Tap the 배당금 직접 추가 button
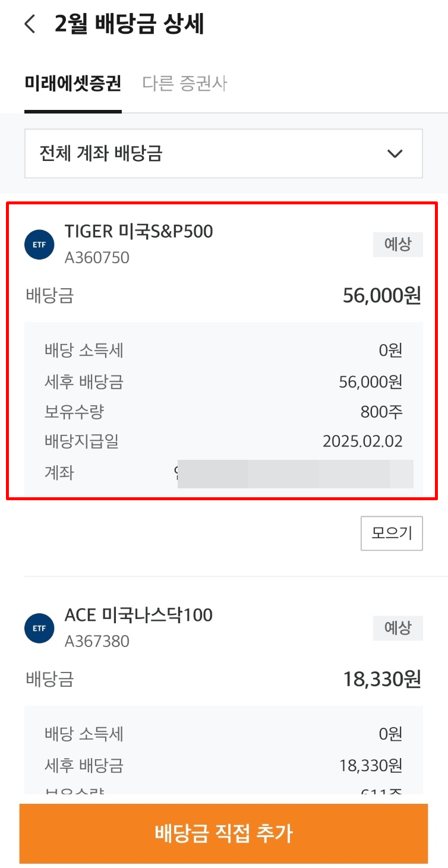Viewport: 448px width, 868px height. coord(224,833)
